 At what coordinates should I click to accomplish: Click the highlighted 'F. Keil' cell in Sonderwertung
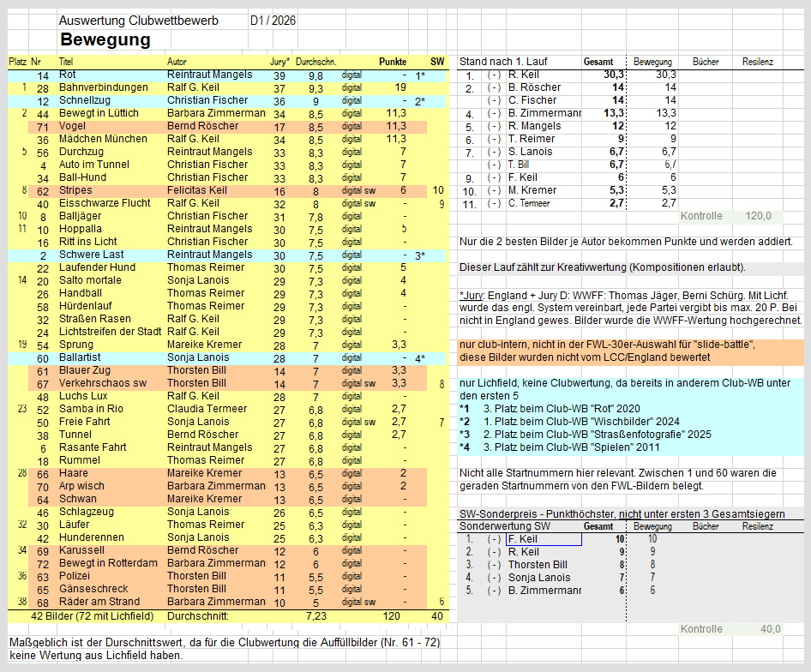(x=544, y=539)
